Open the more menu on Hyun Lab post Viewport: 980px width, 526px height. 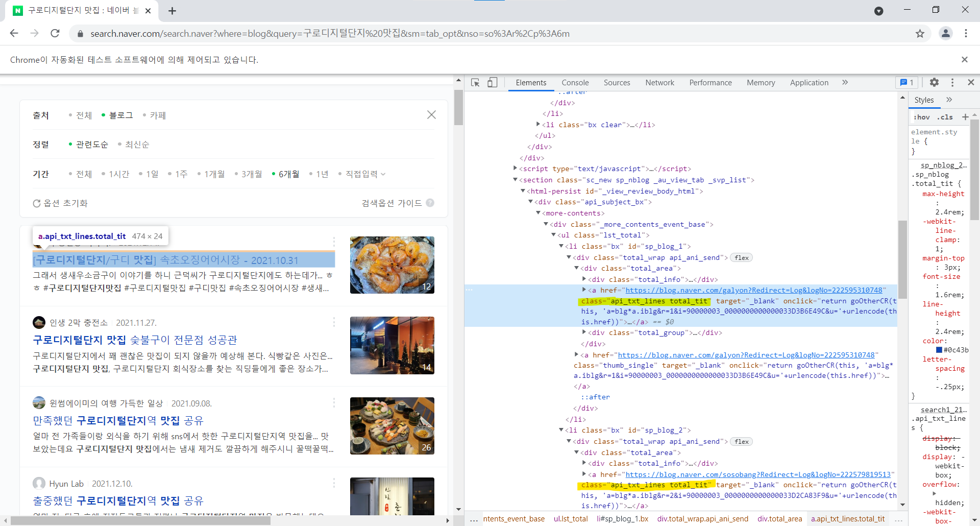334,483
